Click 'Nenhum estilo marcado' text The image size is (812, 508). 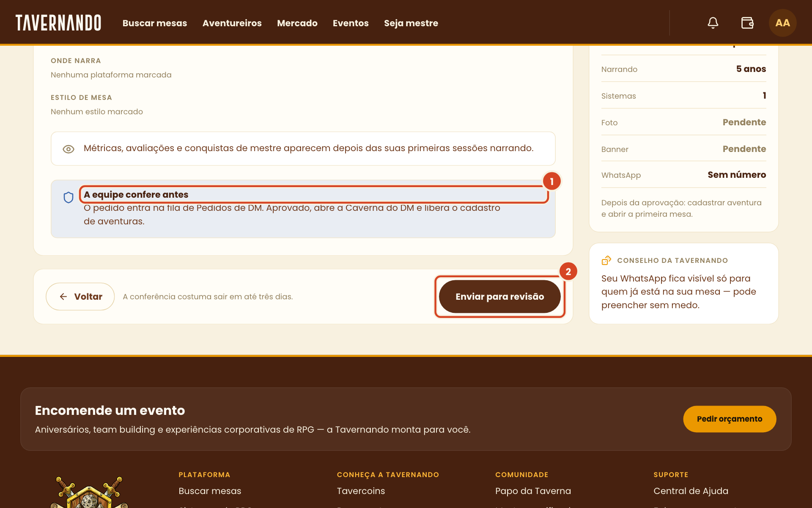(97, 112)
